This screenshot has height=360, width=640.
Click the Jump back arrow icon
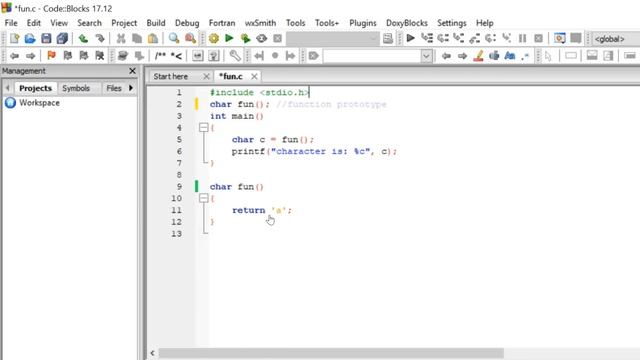pos(14,56)
